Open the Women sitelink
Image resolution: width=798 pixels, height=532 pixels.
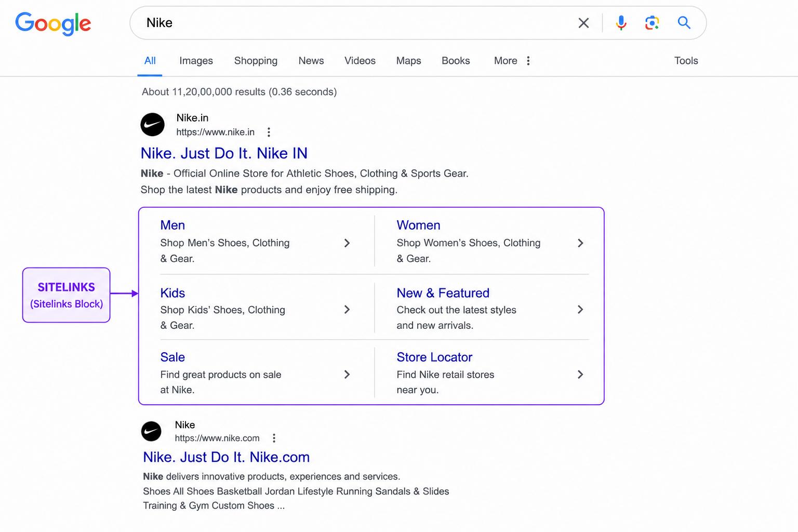click(x=418, y=225)
